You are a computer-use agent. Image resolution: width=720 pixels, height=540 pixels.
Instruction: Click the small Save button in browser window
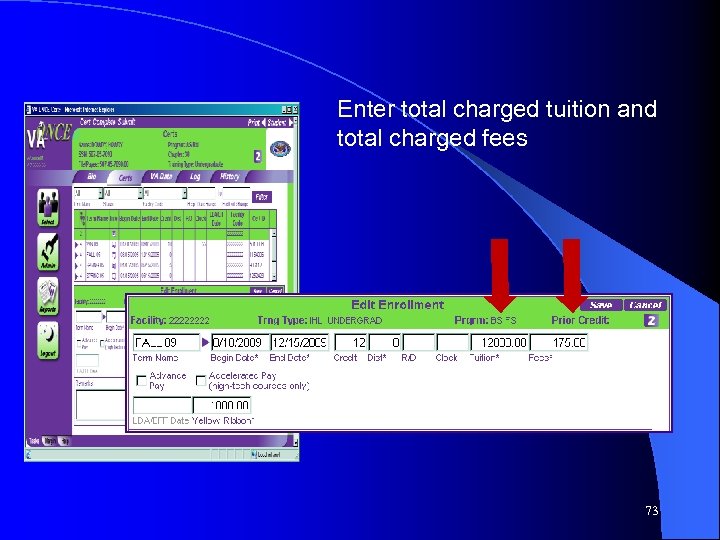coord(257,291)
